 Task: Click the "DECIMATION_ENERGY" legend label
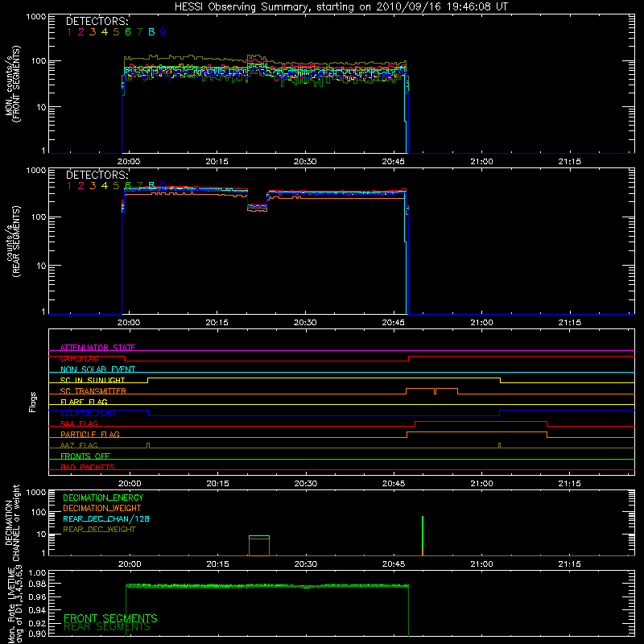[103, 497]
